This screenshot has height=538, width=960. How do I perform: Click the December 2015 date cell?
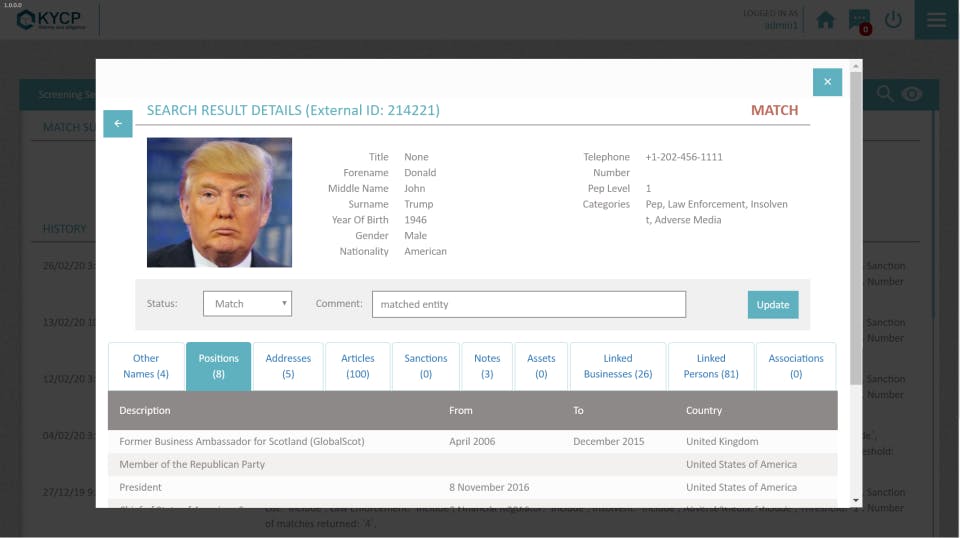coord(609,441)
